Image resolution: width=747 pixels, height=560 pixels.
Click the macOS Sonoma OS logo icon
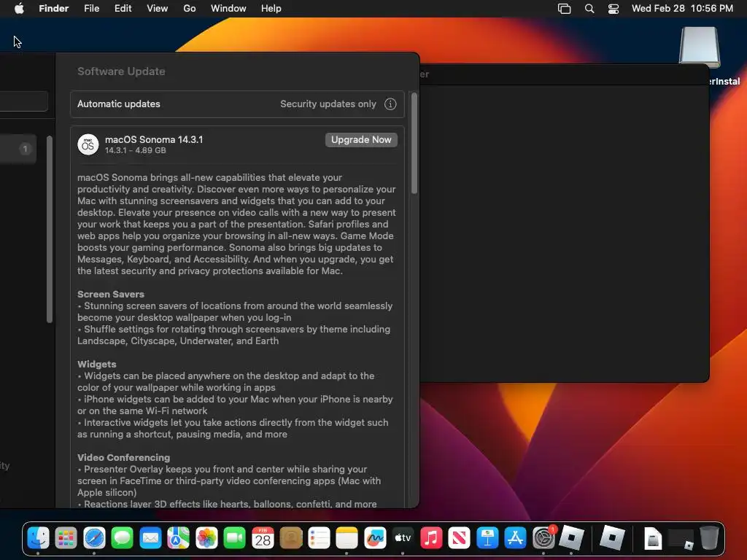88,144
